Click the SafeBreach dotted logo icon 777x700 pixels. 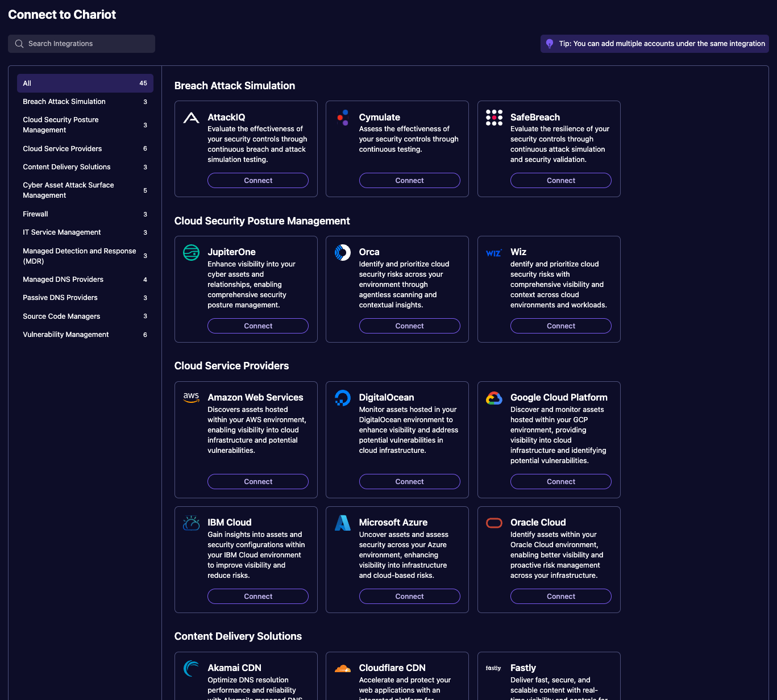(494, 118)
